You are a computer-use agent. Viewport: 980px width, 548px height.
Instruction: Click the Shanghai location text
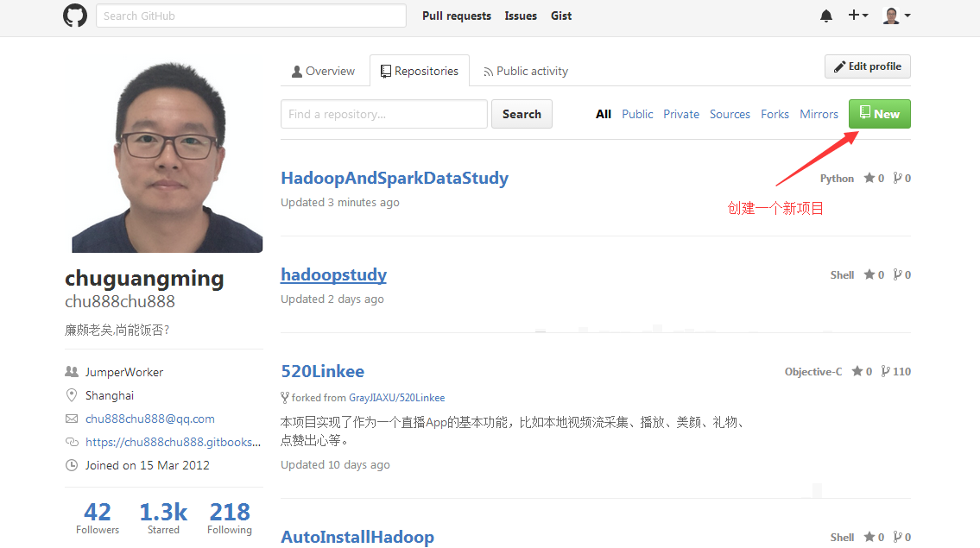110,395
